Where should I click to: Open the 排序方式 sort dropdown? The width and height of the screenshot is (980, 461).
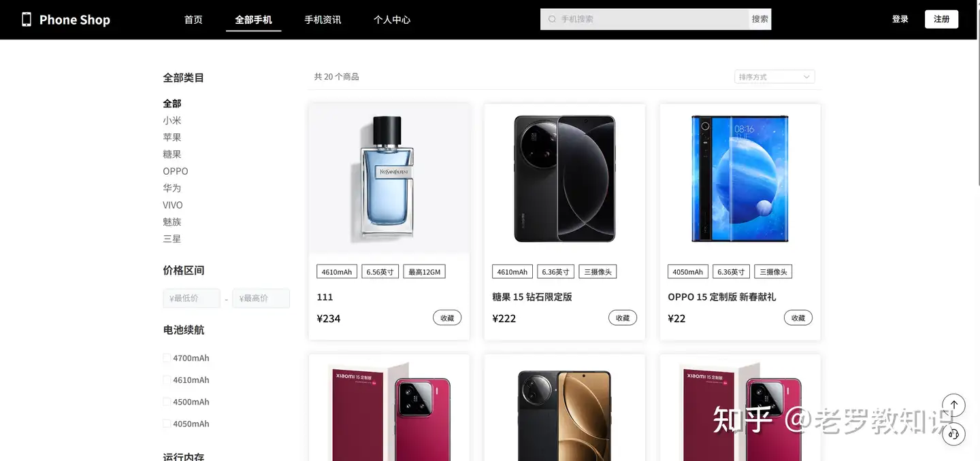(774, 77)
